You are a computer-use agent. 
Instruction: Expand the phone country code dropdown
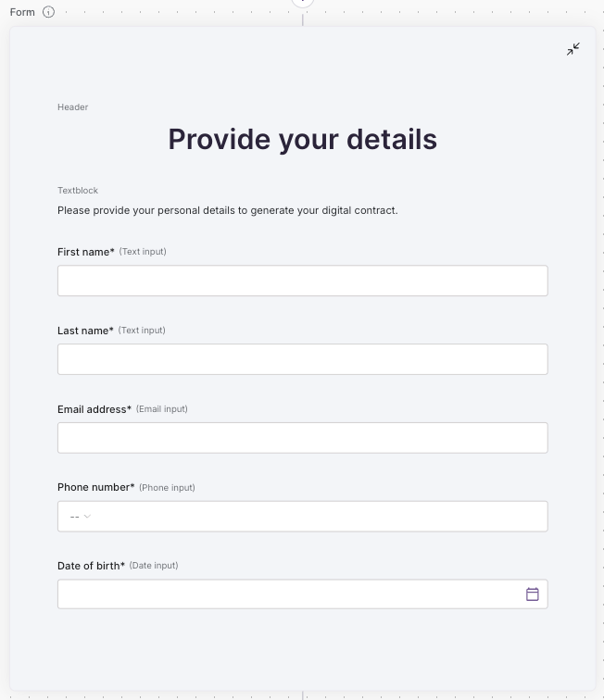[x=80, y=517]
